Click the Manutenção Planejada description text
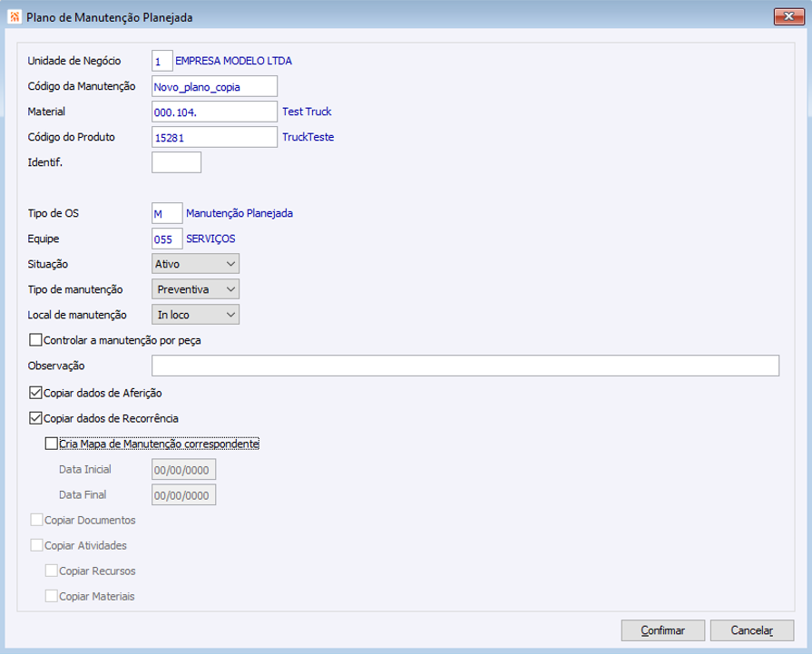Image resolution: width=812 pixels, height=654 pixels. 240,213
